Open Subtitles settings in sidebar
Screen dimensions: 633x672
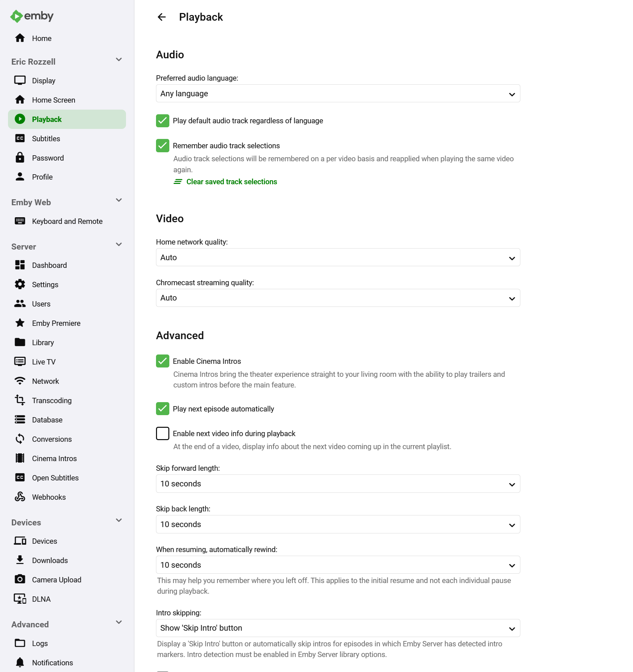tap(46, 139)
